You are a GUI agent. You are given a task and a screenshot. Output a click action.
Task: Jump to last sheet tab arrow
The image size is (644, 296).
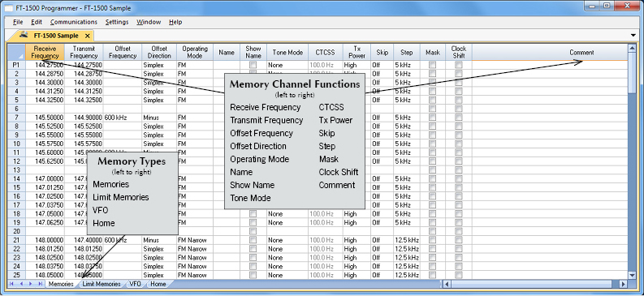pos(41,284)
